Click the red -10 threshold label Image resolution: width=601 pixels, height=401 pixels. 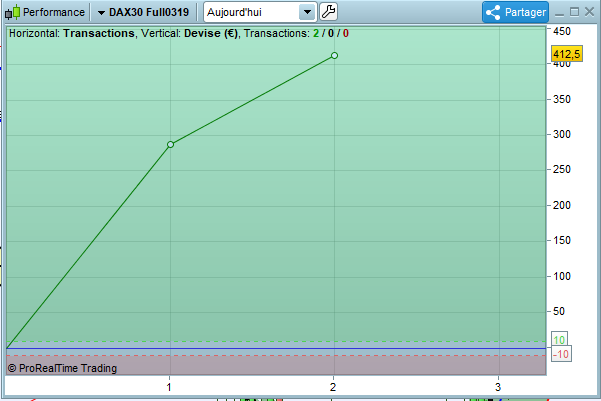(562, 354)
